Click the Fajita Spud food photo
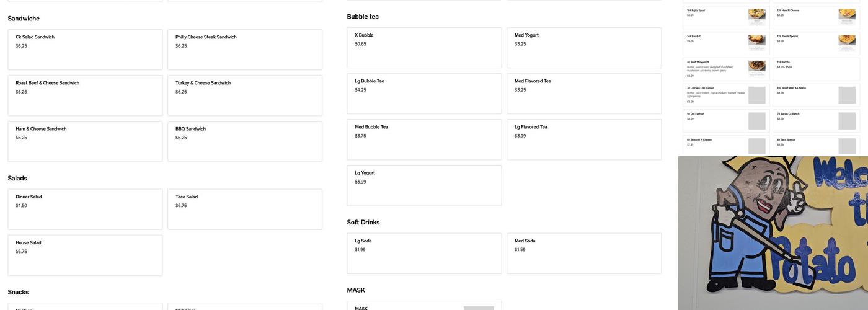The width and height of the screenshot is (868, 310). click(756, 16)
